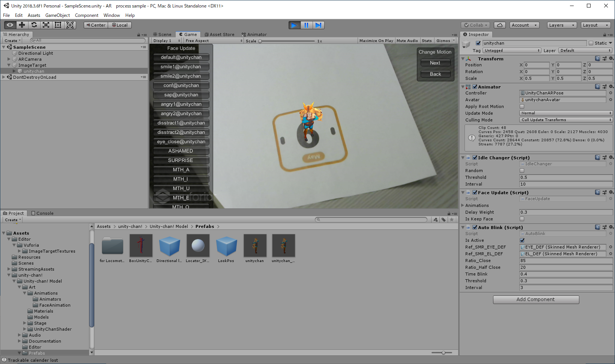615x364 pixels.
Task: Open Auto Blink help icon
Action: tap(597, 227)
